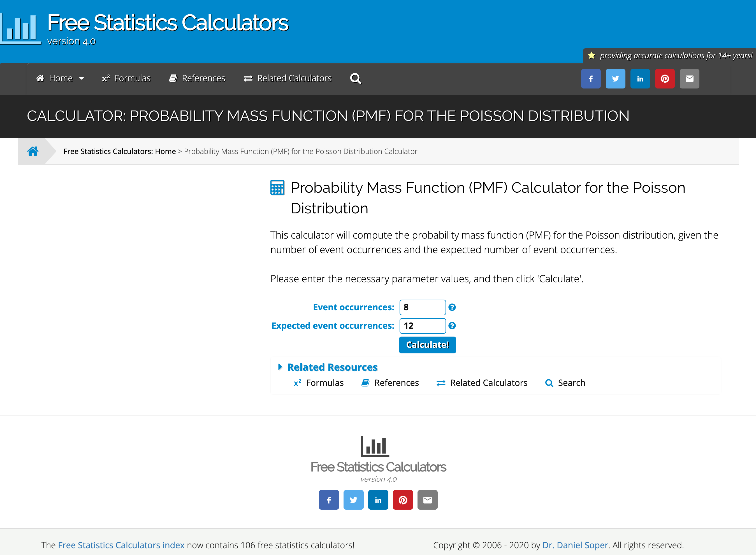The image size is (756, 555).
Task: Open References in the navigation bar
Action: [x=197, y=78]
